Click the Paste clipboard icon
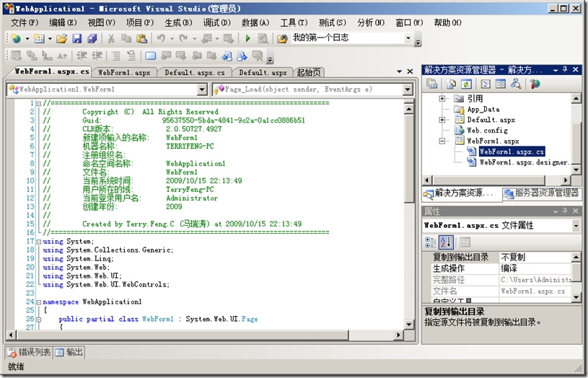 coord(141,38)
